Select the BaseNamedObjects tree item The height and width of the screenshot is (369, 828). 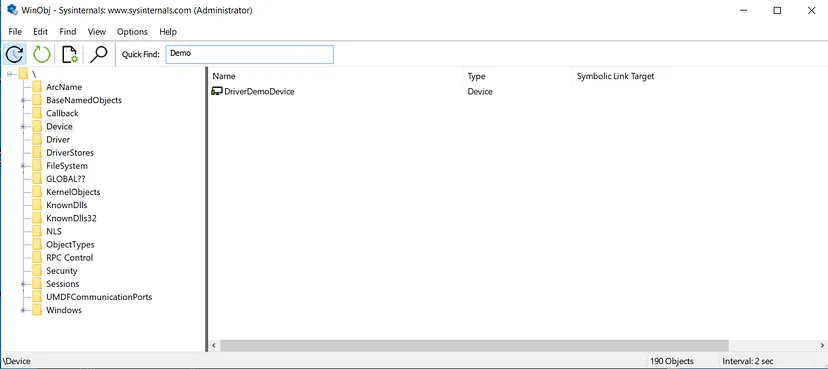[84, 100]
